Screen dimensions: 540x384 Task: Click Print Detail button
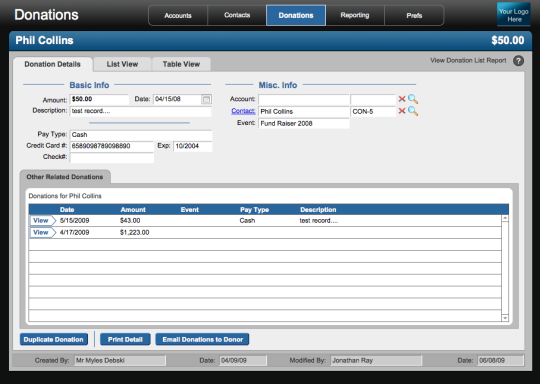[x=125, y=339]
